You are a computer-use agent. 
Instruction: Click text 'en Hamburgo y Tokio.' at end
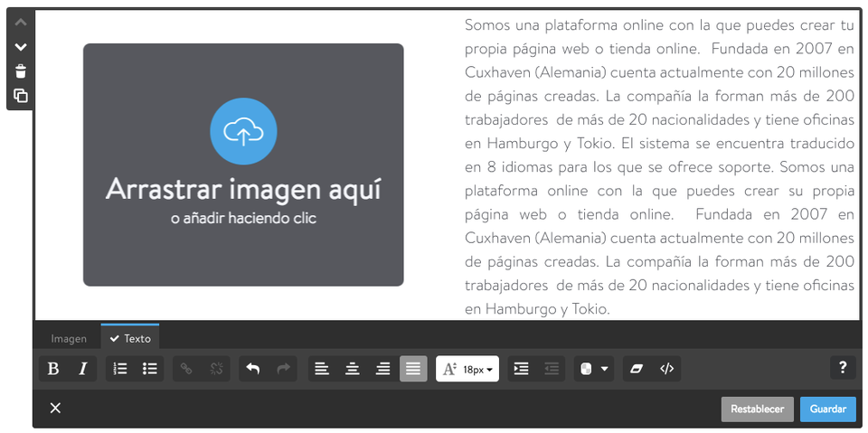coord(537,309)
